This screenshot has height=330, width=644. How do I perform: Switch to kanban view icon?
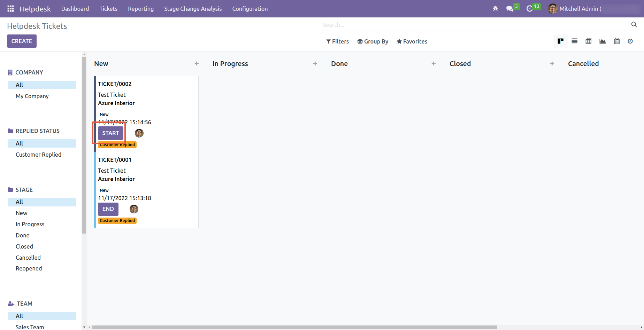pos(560,41)
